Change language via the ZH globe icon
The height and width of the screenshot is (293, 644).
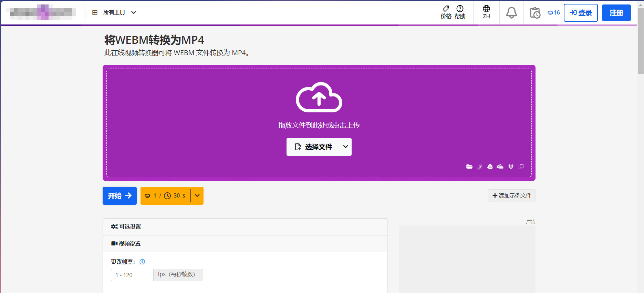(x=486, y=12)
